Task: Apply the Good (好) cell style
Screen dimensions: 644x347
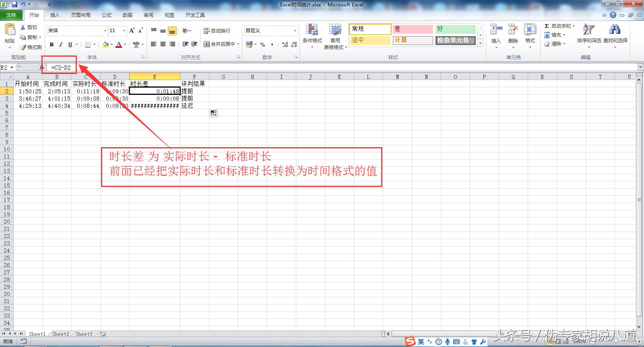Action: pyautogui.click(x=456, y=29)
